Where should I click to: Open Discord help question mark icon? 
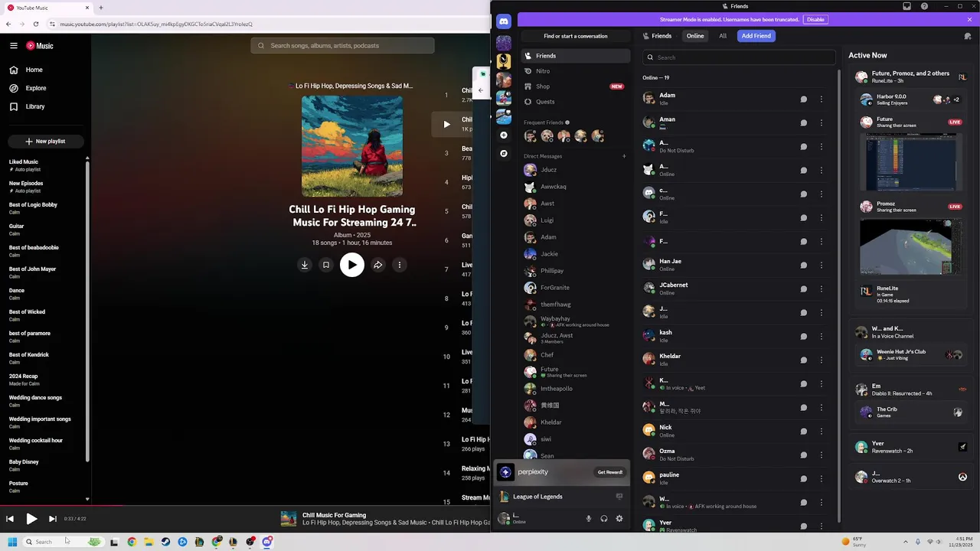click(925, 6)
